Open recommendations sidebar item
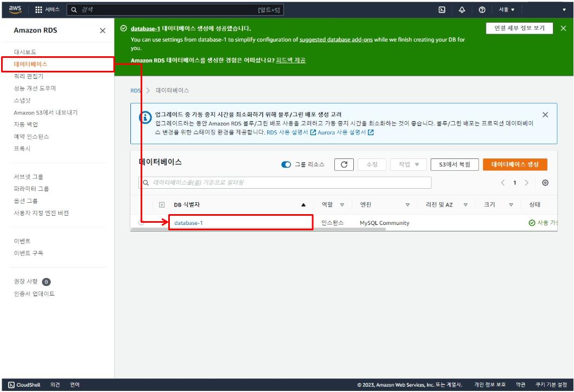574x392 pixels. 25,282
